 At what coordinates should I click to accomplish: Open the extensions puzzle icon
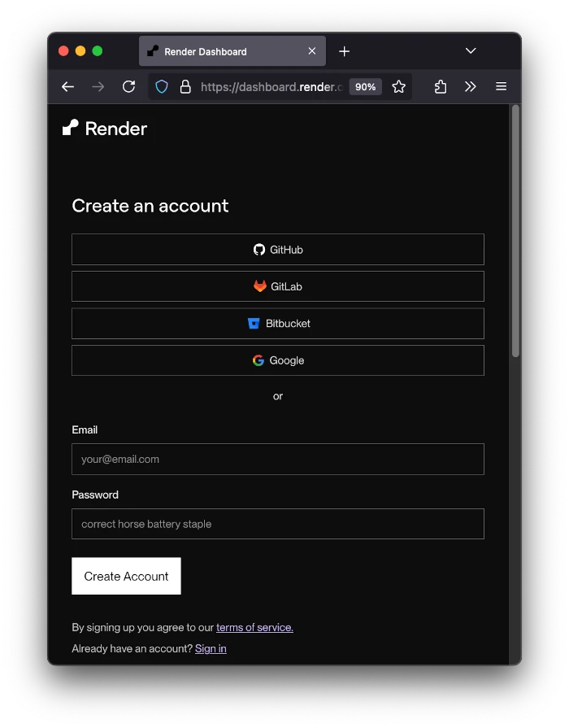(x=441, y=87)
